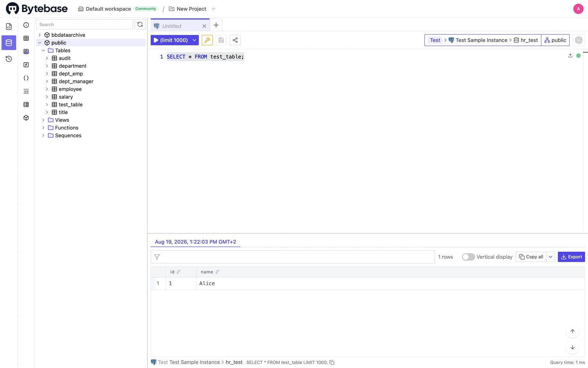Open the Packages cube icon

tap(26, 118)
